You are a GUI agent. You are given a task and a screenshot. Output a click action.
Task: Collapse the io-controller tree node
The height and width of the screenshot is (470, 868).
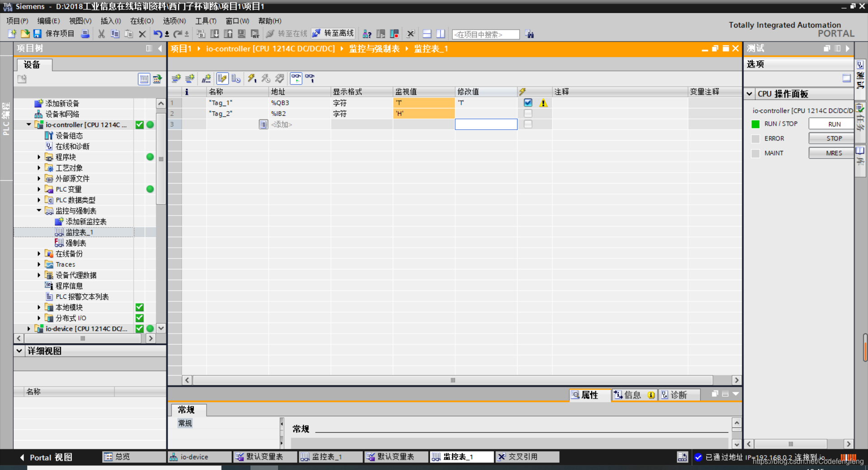(x=29, y=124)
